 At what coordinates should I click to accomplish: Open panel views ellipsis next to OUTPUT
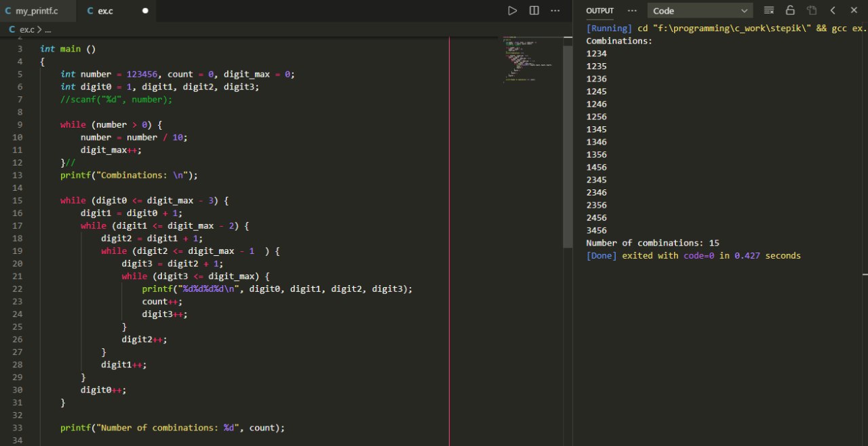632,11
